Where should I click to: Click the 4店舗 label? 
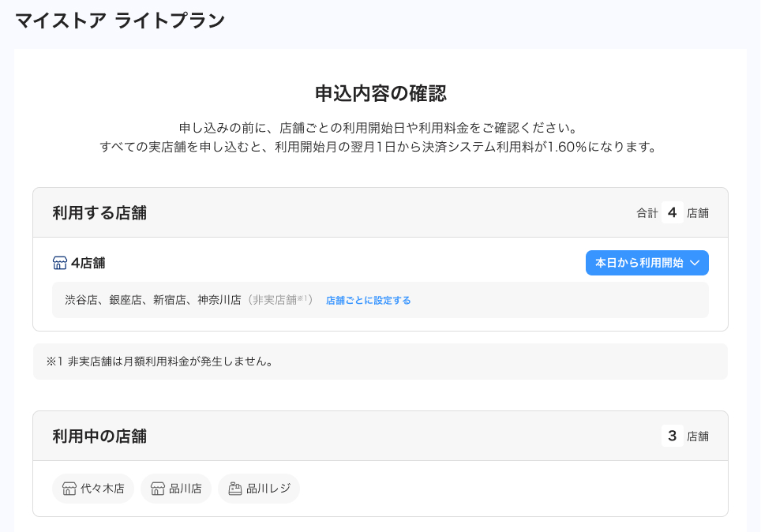(88, 263)
